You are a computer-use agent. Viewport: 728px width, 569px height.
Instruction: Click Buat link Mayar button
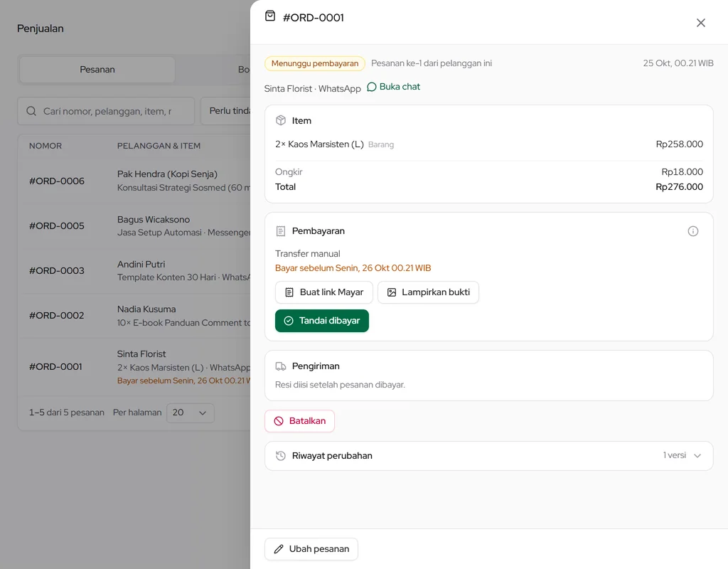[x=323, y=292]
